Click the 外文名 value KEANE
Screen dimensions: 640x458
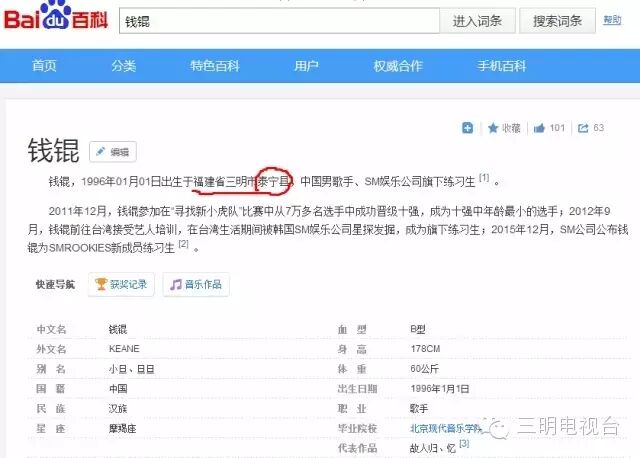pos(124,349)
